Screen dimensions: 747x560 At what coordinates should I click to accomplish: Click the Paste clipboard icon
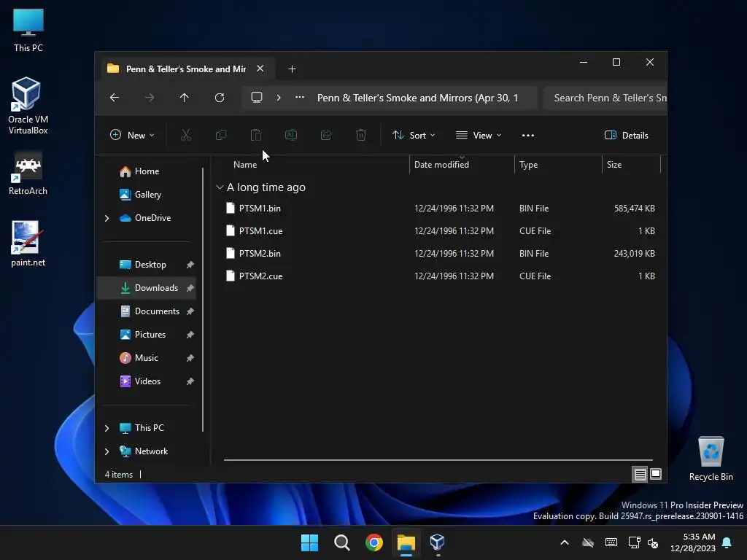pos(256,135)
